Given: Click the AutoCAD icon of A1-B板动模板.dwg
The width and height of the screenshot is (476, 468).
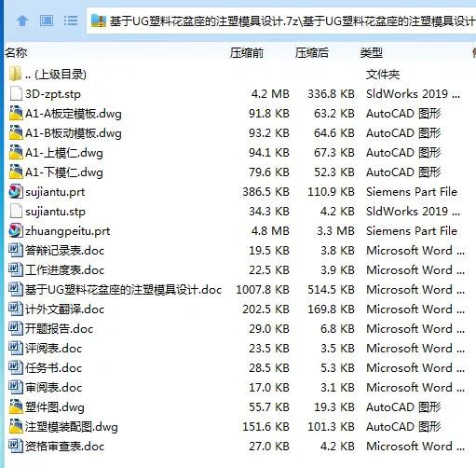Looking at the screenshot, I should [x=16, y=133].
